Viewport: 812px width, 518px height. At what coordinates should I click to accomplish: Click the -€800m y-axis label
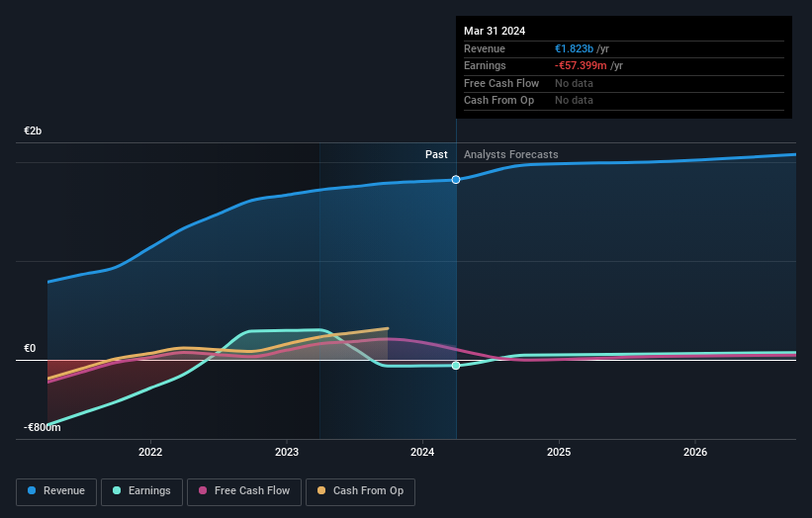pos(42,427)
